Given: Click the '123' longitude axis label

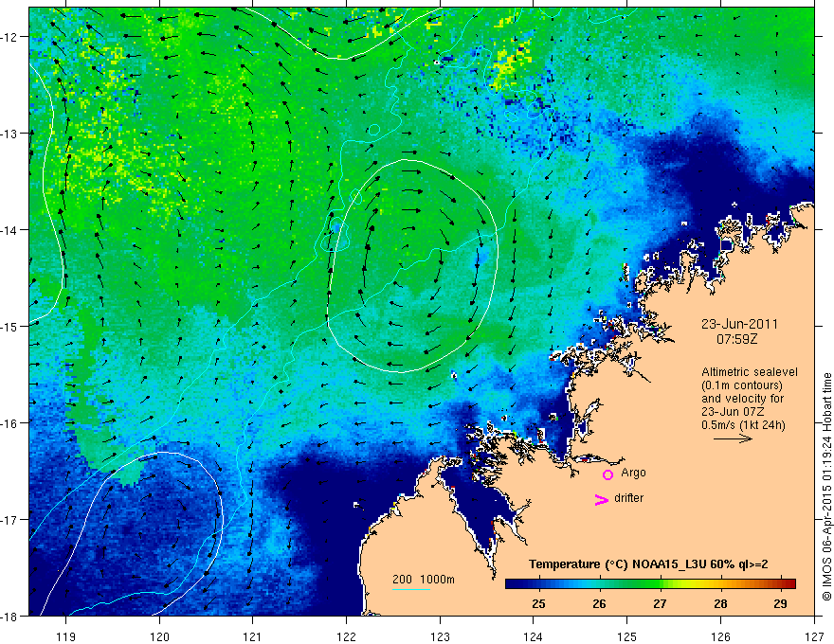Looking at the screenshot, I should pyautogui.click(x=440, y=636).
